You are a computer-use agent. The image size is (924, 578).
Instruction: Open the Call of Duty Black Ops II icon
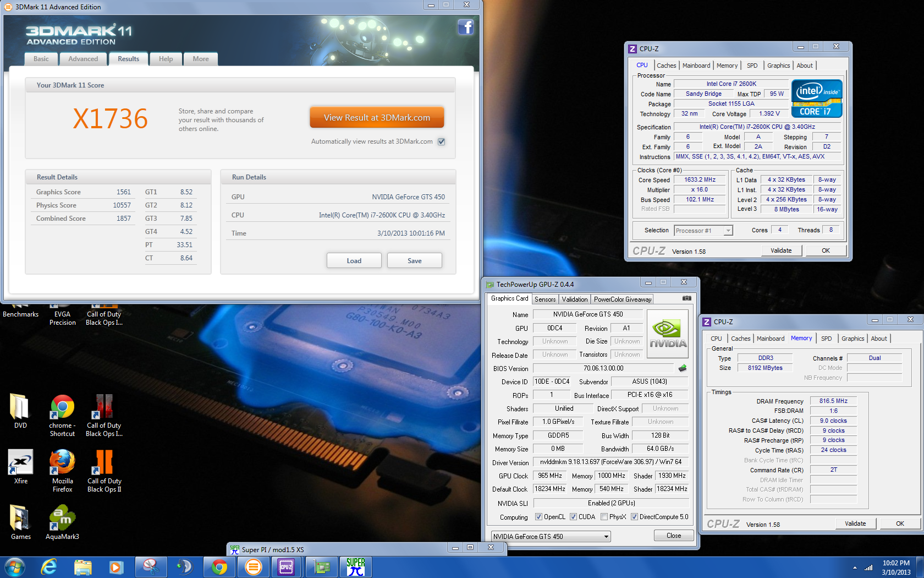(104, 471)
